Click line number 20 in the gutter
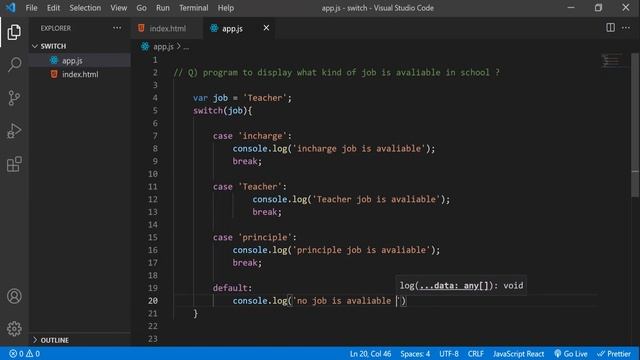 (x=153, y=300)
